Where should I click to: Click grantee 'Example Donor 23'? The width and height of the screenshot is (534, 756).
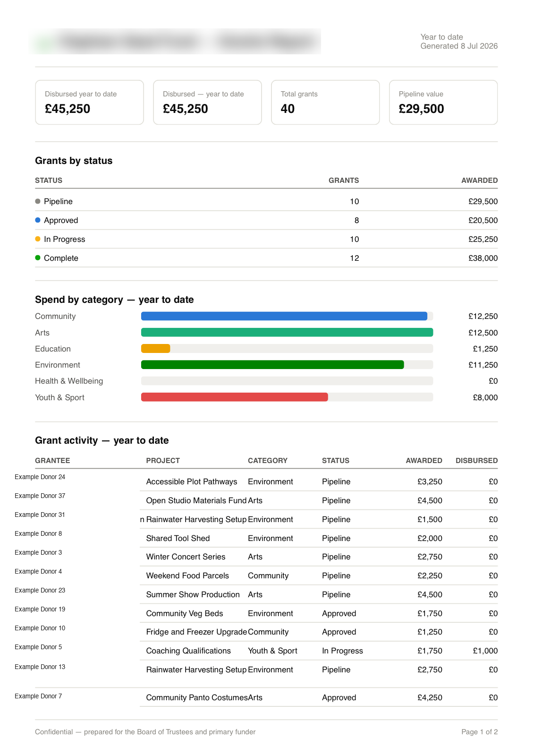(40, 590)
